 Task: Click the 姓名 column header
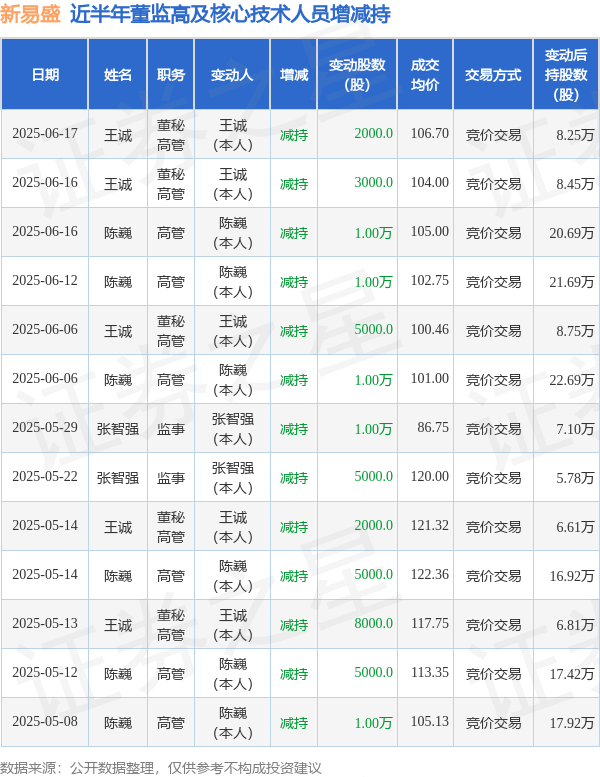coord(118,75)
